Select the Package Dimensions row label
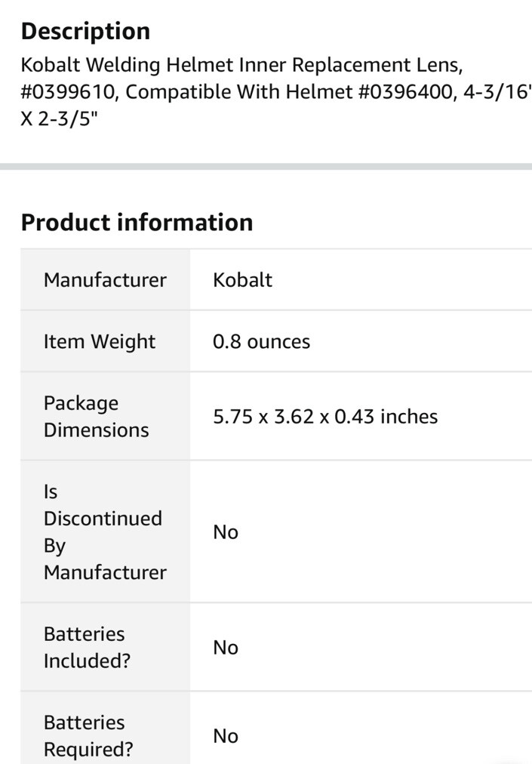The height and width of the screenshot is (764, 532). [96, 416]
